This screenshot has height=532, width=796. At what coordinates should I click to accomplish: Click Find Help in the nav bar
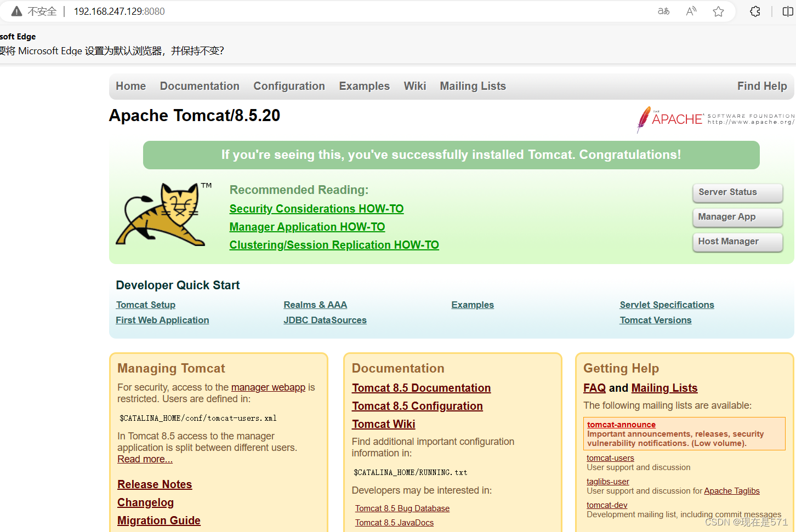pos(761,86)
